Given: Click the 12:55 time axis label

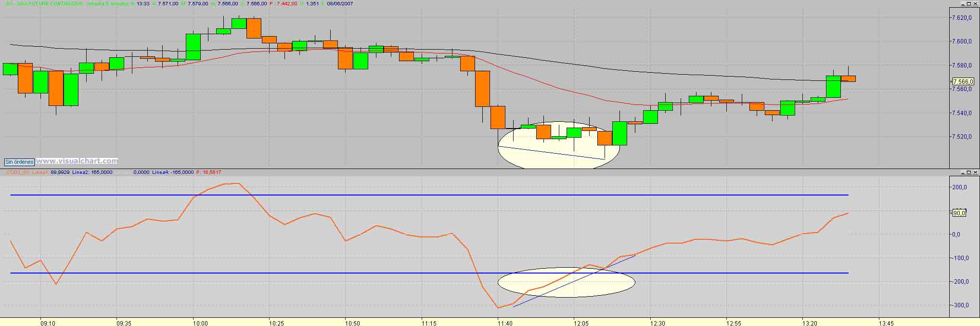Looking at the screenshot, I should pyautogui.click(x=734, y=323).
